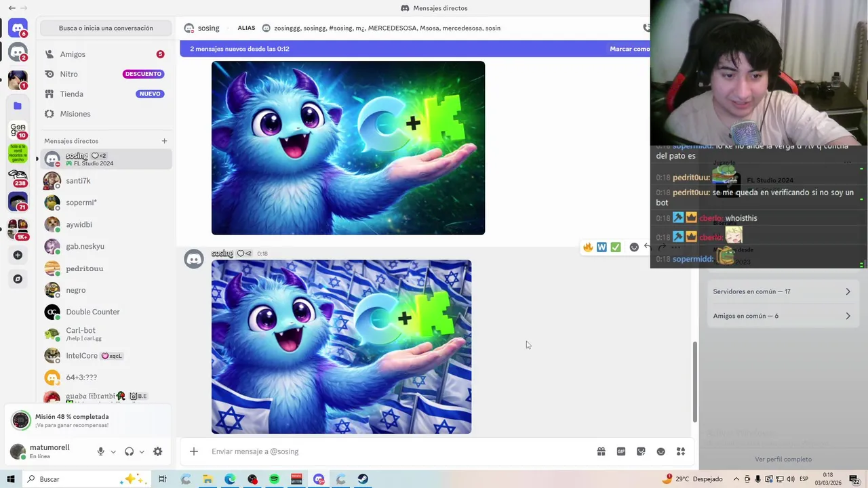The width and height of the screenshot is (868, 488).
Task: Open the add reaction smiley on message
Action: tap(634, 247)
